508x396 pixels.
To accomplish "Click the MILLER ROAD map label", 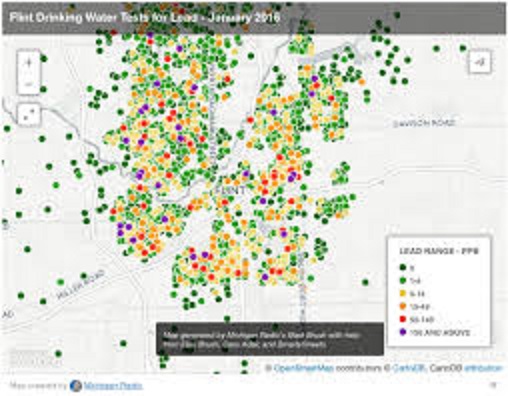I will pyautogui.click(x=80, y=284).
